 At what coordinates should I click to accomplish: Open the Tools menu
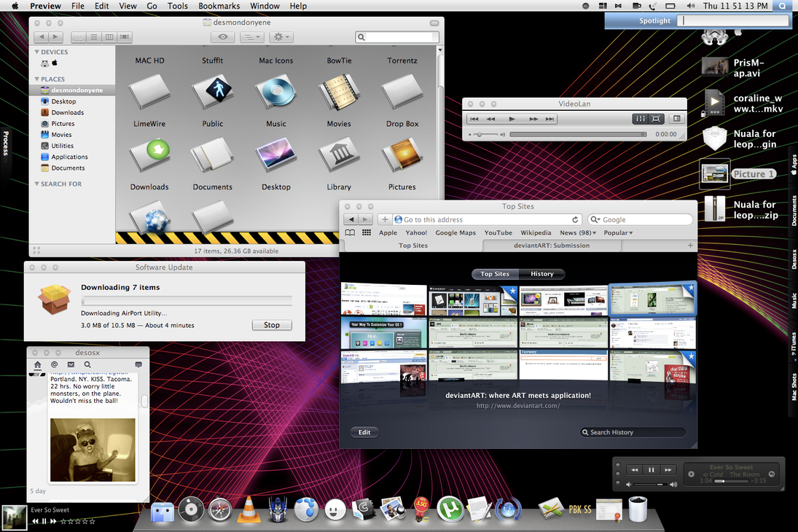coord(178,6)
